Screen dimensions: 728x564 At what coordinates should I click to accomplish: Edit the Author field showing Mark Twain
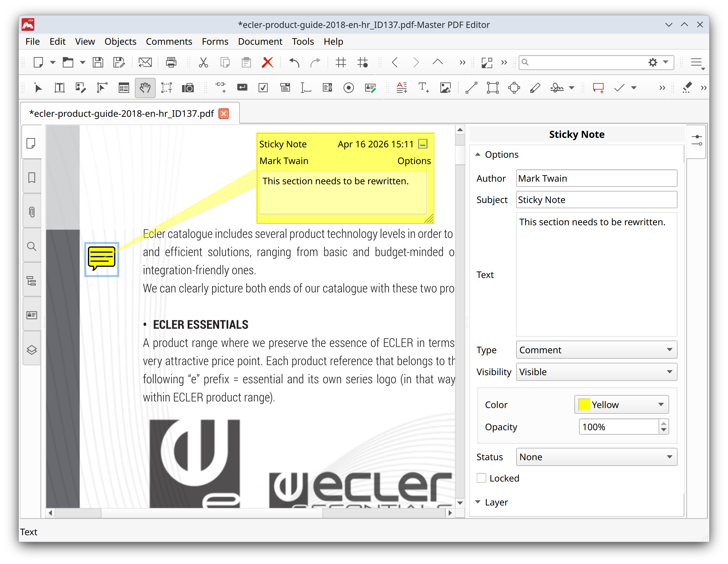pos(596,178)
